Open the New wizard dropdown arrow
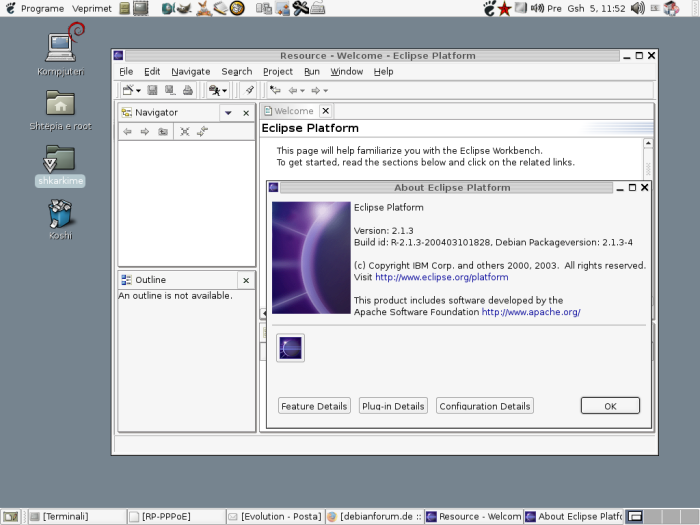The height and width of the screenshot is (525, 700). click(138, 91)
